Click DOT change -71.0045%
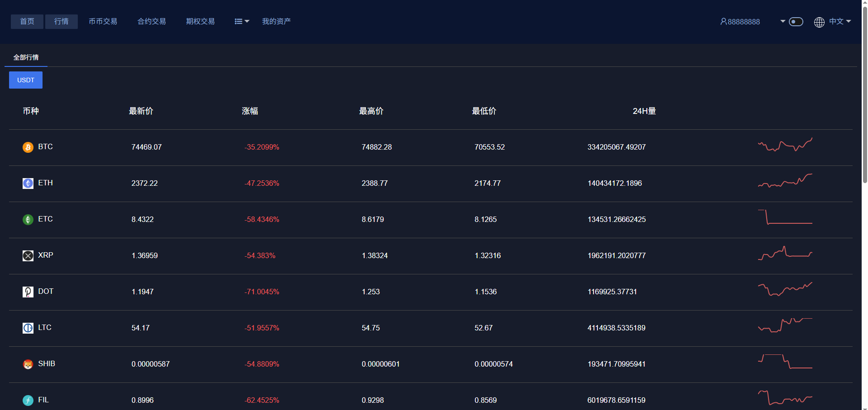The image size is (868, 410). 262,292
